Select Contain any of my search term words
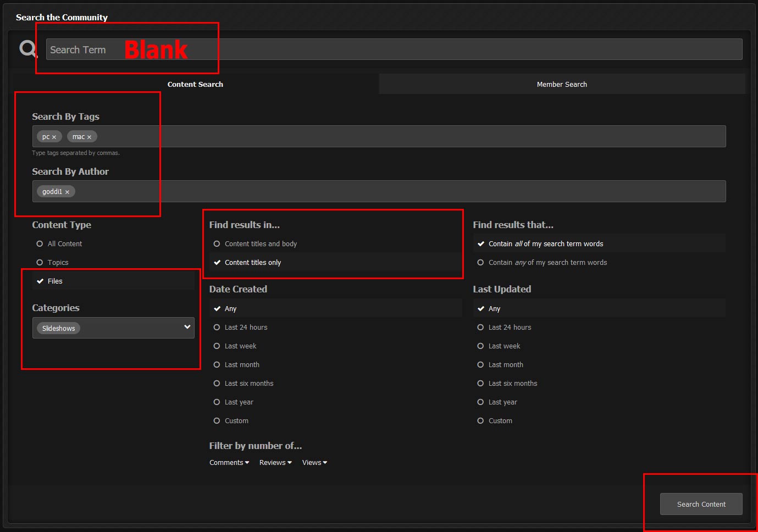Viewport: 758px width, 532px height. 481,263
